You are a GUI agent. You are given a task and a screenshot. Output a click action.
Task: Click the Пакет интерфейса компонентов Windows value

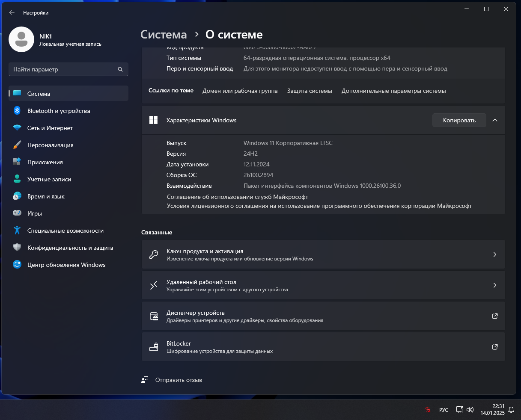coord(322,186)
